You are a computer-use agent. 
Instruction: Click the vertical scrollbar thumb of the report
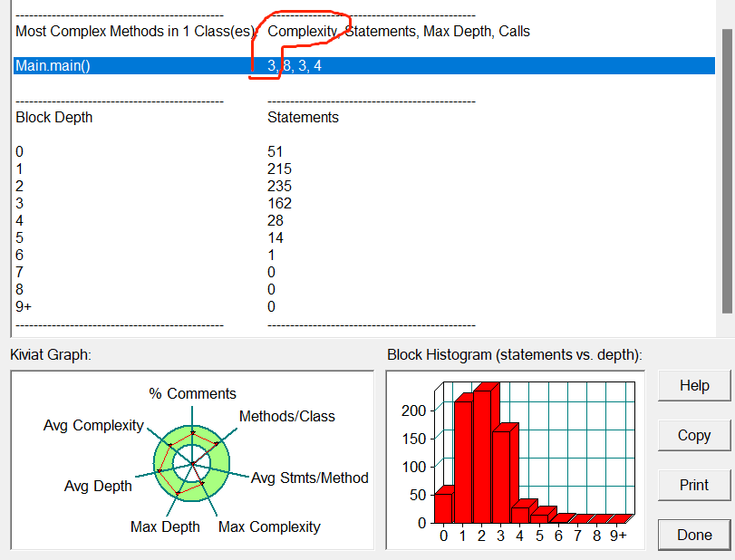click(727, 171)
